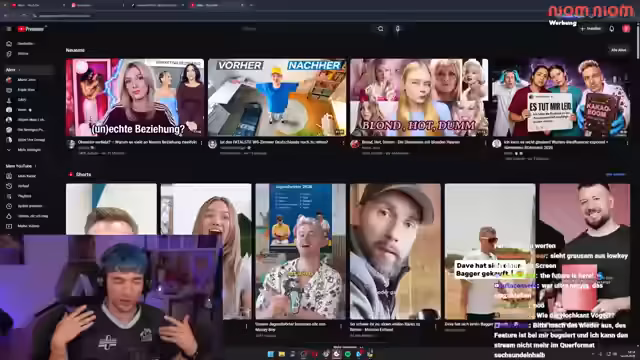Image resolution: width=640 pixels, height=360 pixels.
Task: Open Verlauf history in sidebar
Action: [x=21, y=186]
